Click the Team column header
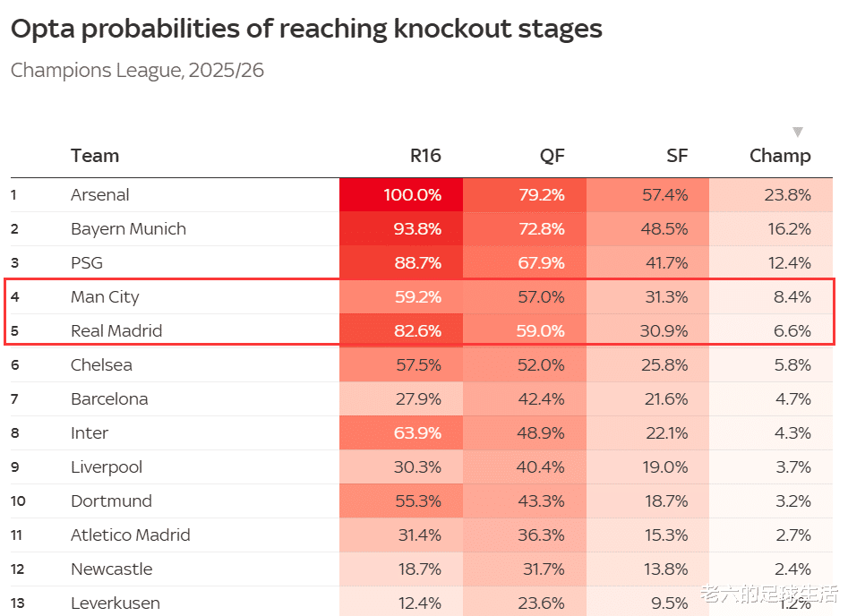The height and width of the screenshot is (616, 848). pos(95,156)
